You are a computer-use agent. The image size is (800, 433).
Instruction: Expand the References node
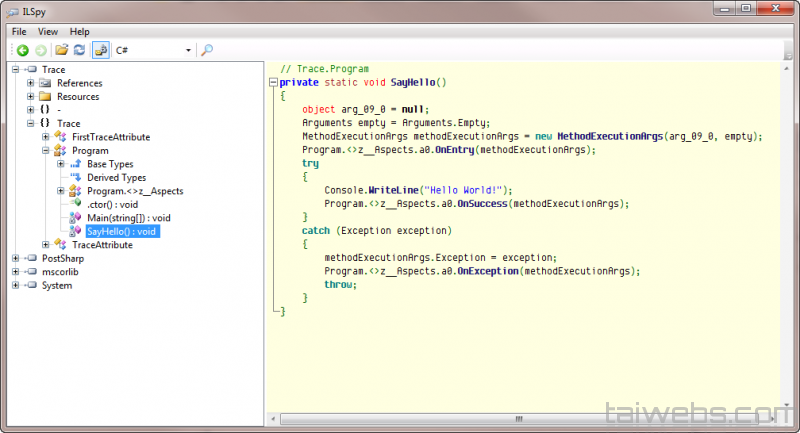pyautogui.click(x=31, y=83)
